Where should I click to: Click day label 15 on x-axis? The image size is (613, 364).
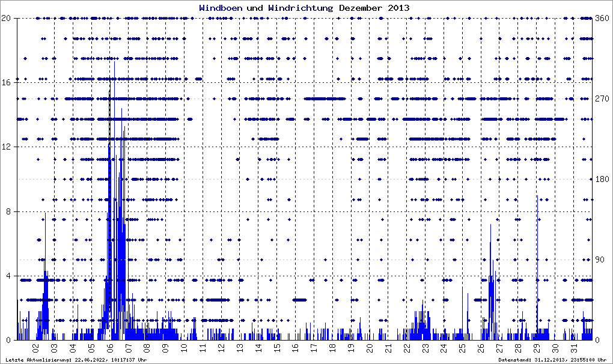point(277,348)
